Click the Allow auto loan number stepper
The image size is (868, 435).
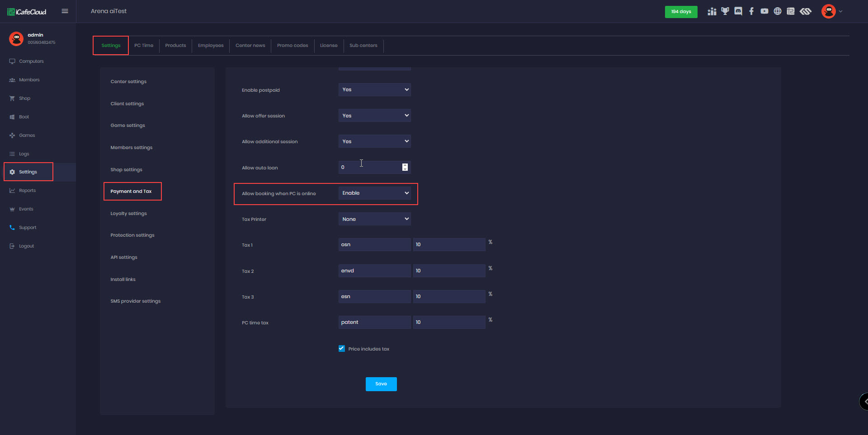point(405,167)
